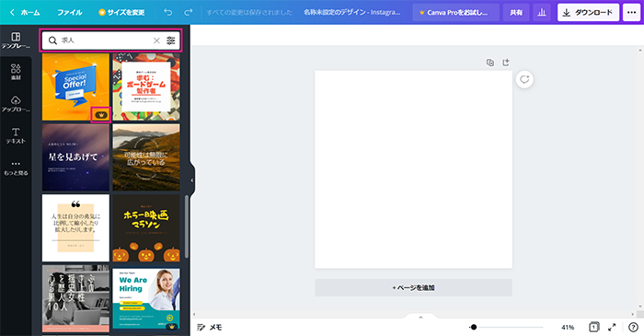Enter fullscreen presentation mode icon
This screenshot has width=644, height=336.
pyautogui.click(x=612, y=328)
